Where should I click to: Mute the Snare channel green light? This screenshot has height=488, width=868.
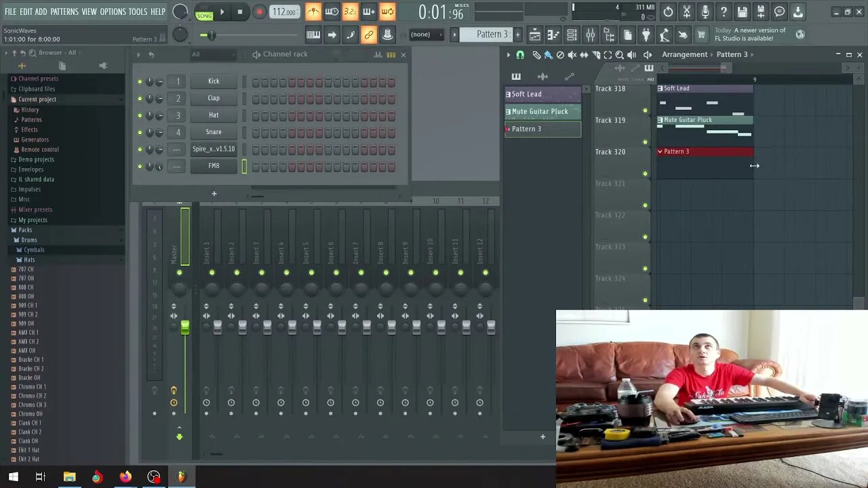[140, 132]
